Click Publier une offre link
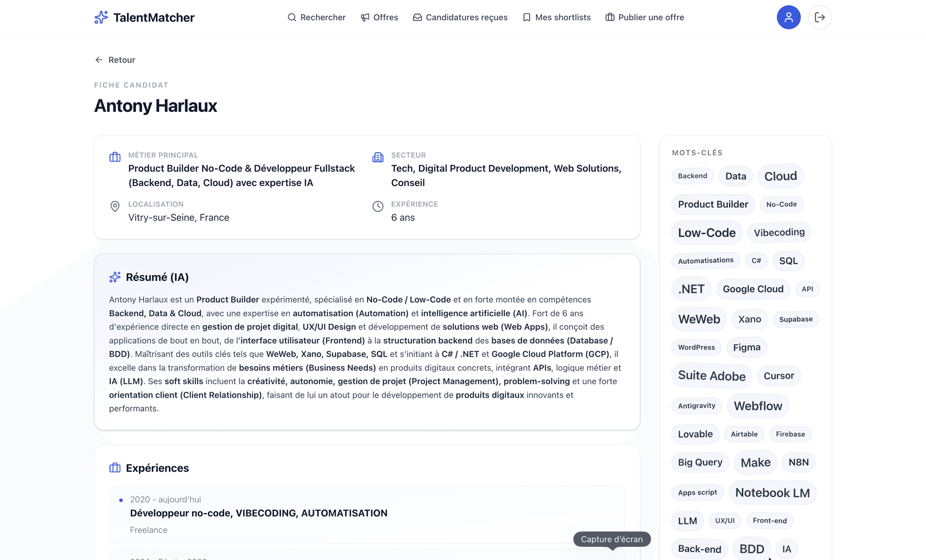 pos(645,17)
